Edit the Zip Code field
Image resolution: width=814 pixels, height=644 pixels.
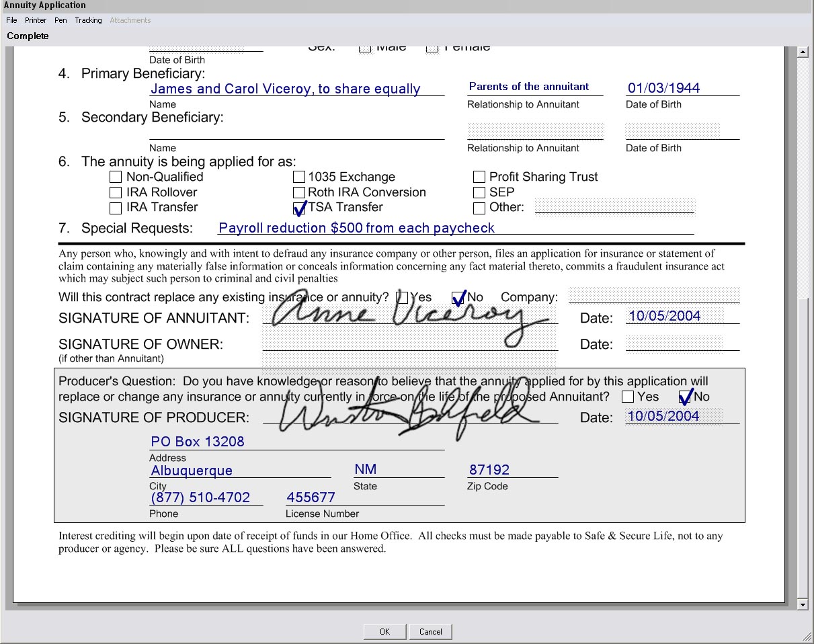(x=512, y=469)
